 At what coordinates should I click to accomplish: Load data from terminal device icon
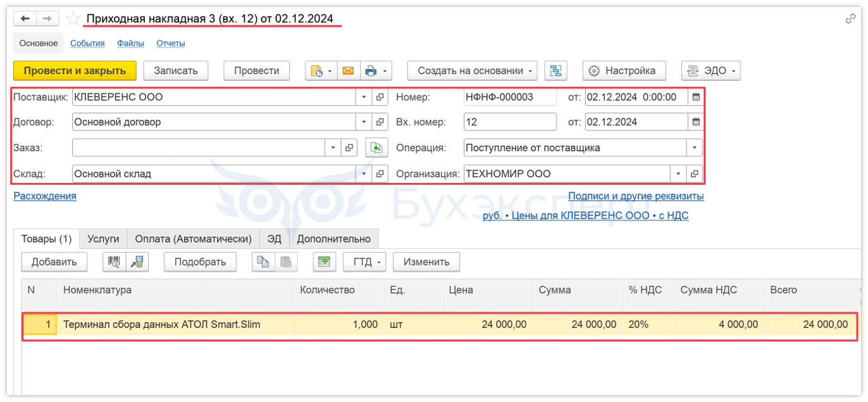pyautogui.click(x=137, y=262)
